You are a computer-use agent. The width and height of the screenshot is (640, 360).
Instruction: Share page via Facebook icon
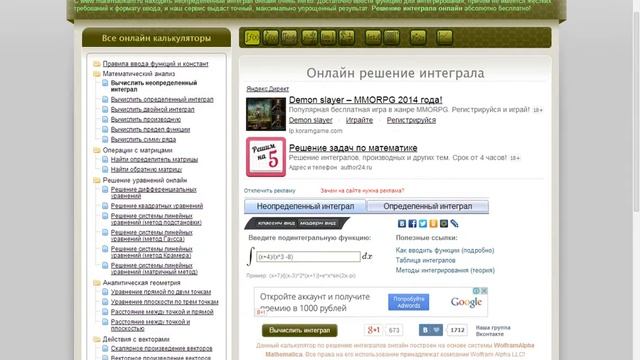[x=412, y=224]
